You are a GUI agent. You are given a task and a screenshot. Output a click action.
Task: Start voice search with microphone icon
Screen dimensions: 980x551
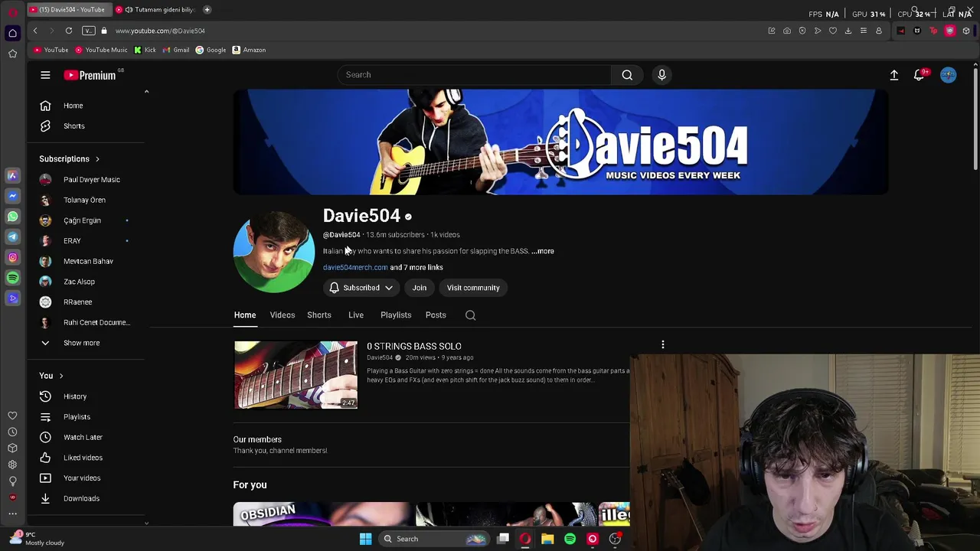click(661, 75)
